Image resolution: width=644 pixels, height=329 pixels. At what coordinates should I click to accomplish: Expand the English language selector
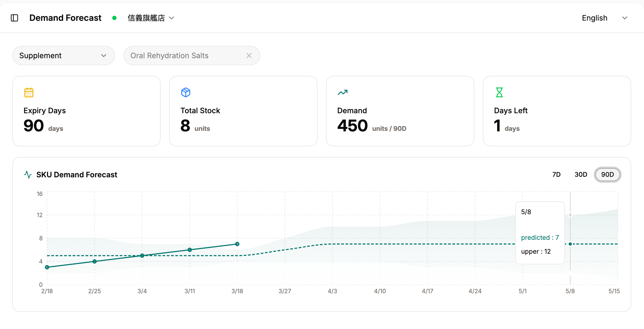604,18
